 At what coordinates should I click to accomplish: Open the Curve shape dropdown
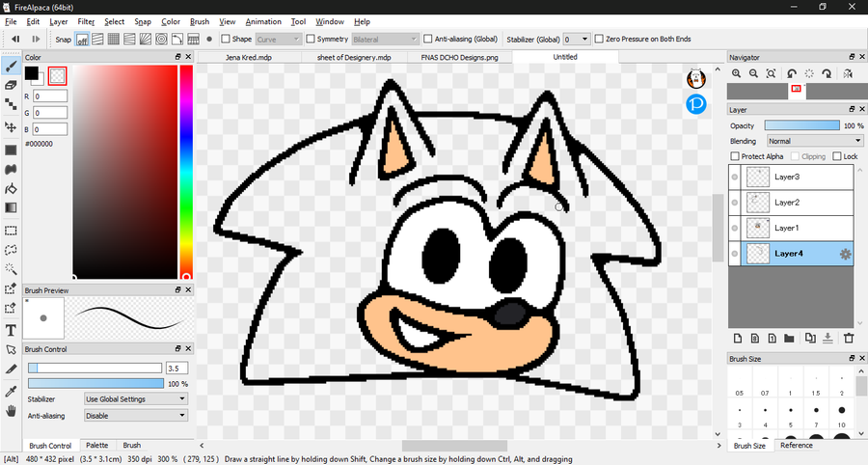(x=279, y=40)
